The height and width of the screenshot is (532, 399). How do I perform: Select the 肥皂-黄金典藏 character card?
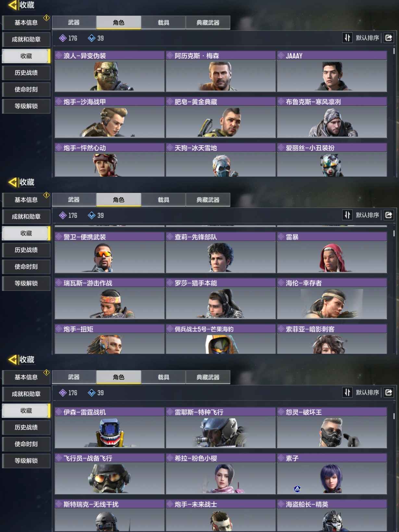[220, 118]
